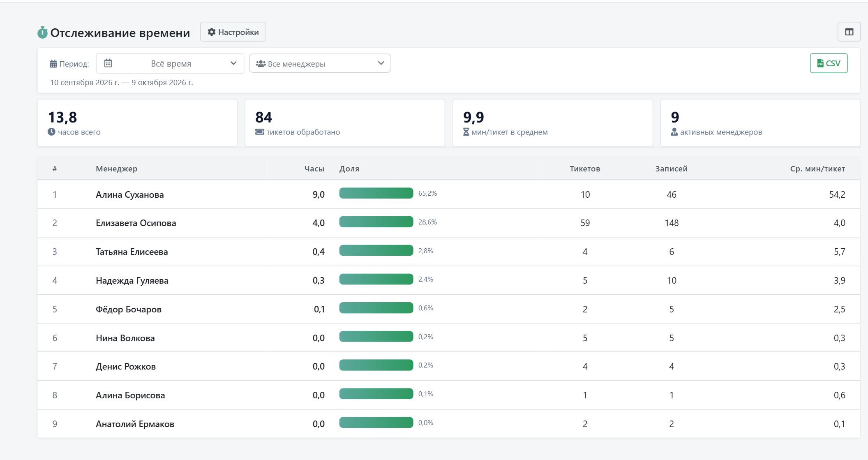Image resolution: width=868 pixels, height=460 pixels.
Task: Click the Доля column header
Action: 349,169
